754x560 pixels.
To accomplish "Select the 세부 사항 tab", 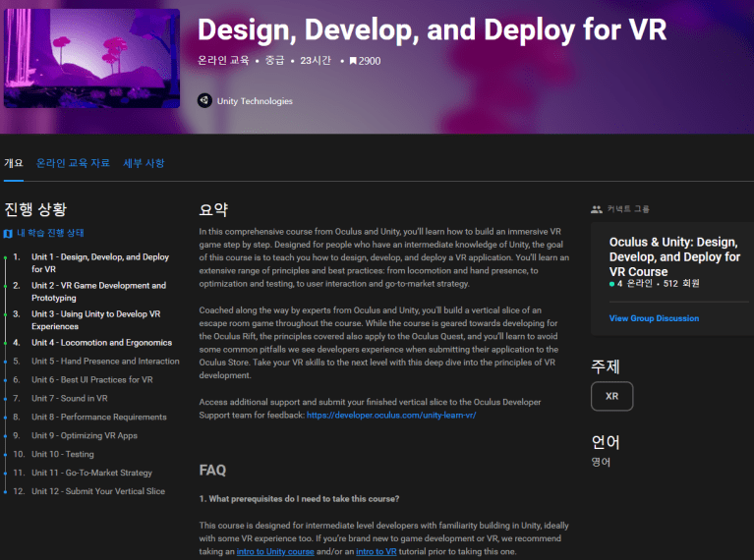I will tap(144, 163).
